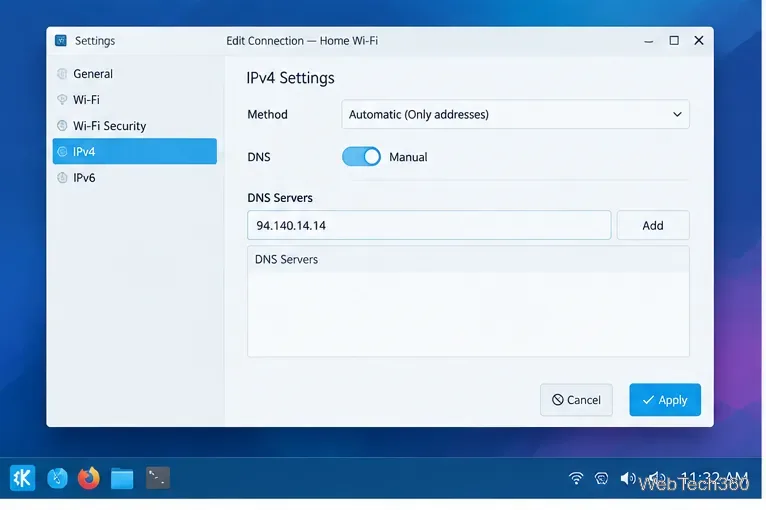
Task: Cancel the connection edits
Action: click(576, 400)
